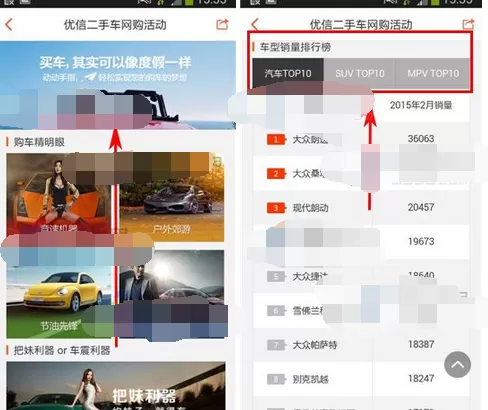This screenshot has height=410, width=488.
Task: Tap the 把妹利器 or 车震利器 heading
Action: [62, 350]
